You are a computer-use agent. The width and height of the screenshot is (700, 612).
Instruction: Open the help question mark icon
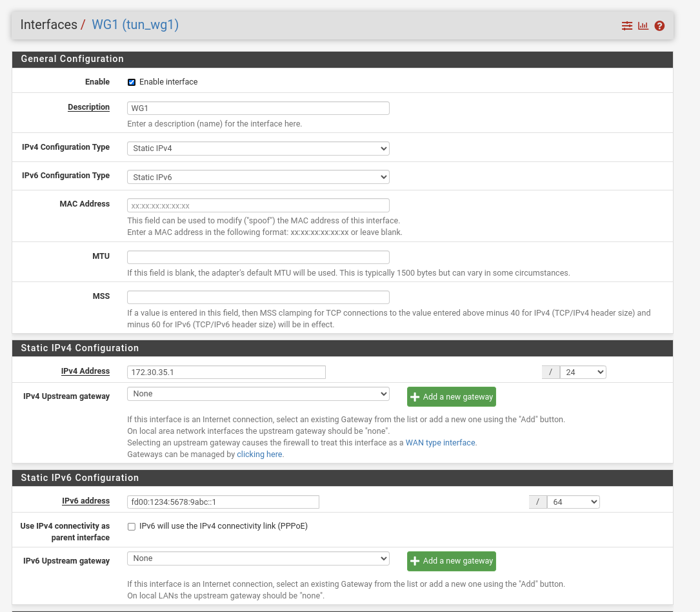click(659, 26)
